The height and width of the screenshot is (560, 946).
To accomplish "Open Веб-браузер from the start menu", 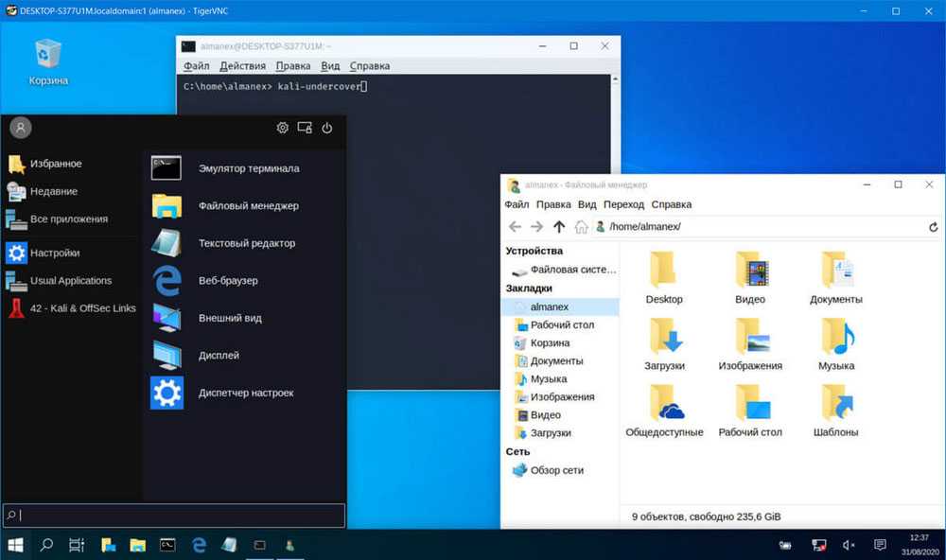I will click(227, 280).
